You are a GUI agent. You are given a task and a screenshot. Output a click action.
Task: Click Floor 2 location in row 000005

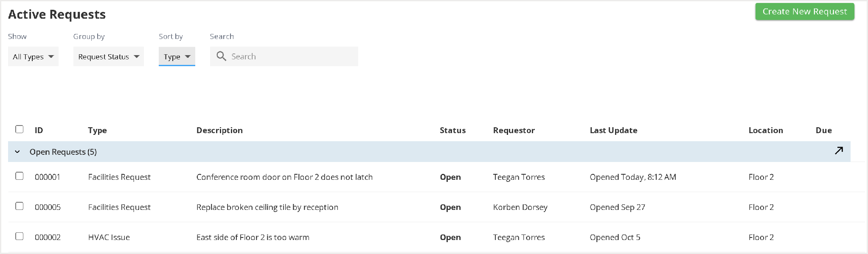761,207
